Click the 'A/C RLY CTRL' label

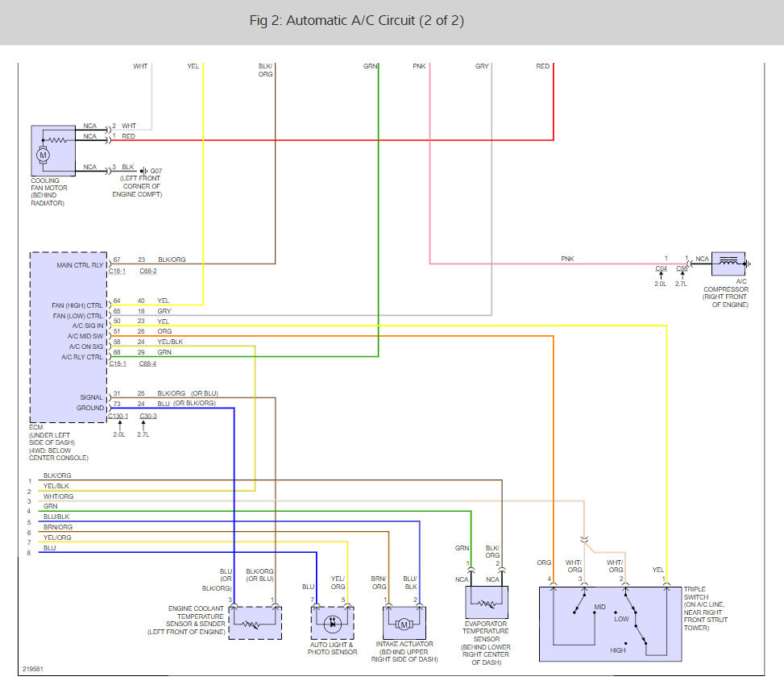[82, 357]
